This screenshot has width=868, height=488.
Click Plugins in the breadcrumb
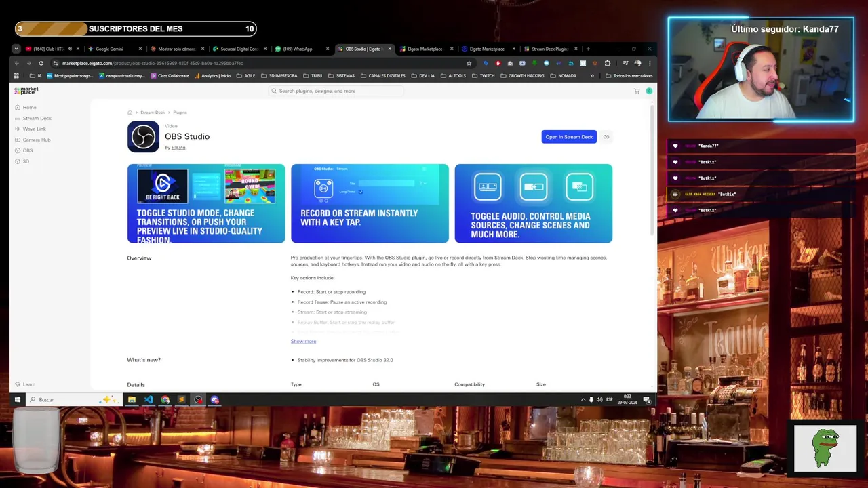tap(180, 113)
